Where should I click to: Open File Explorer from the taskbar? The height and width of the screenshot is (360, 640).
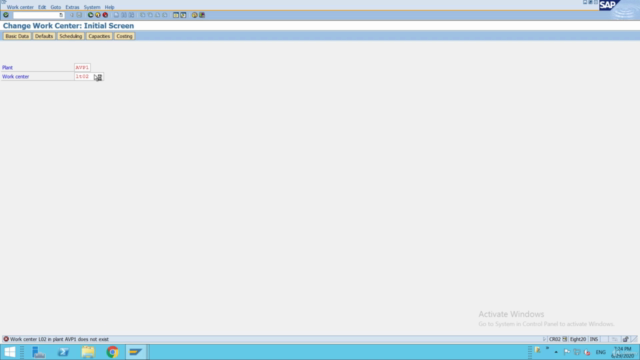(x=88, y=352)
